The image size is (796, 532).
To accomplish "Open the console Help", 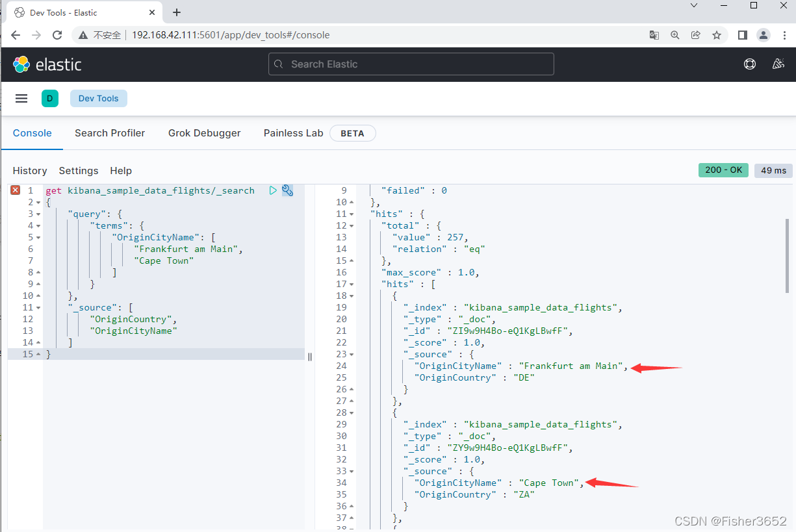I will click(121, 171).
